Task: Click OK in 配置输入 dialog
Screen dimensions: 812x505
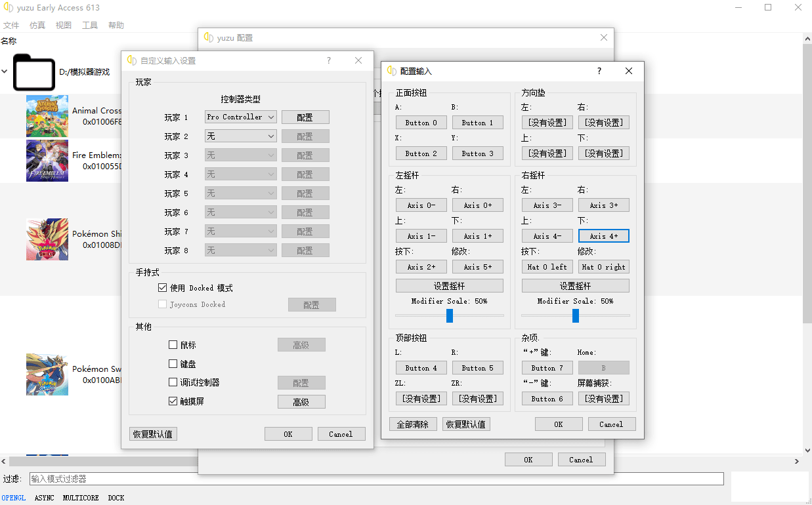Action: 559,424
